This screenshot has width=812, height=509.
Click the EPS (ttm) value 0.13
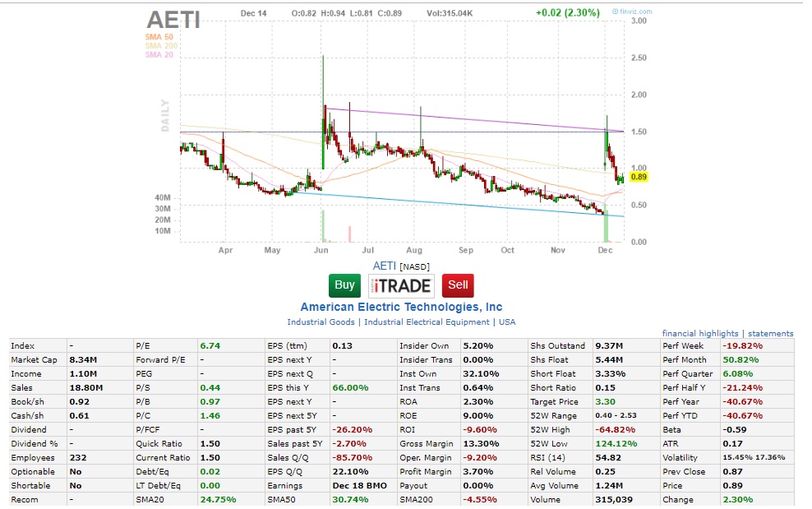point(342,345)
